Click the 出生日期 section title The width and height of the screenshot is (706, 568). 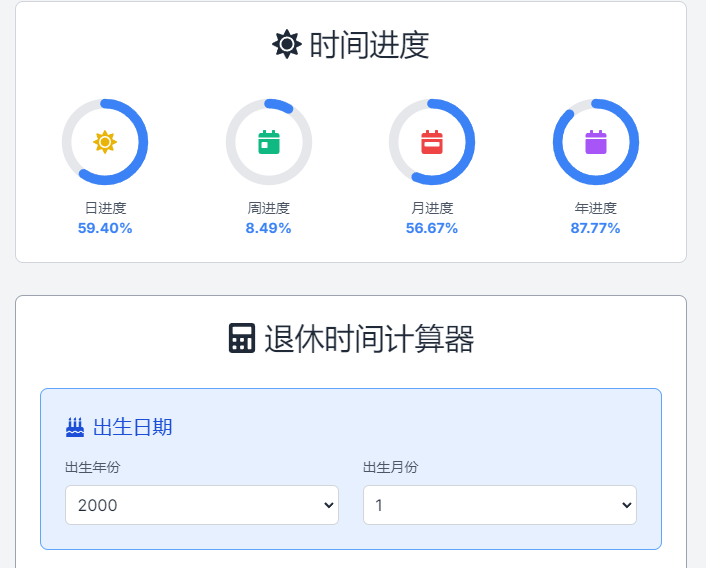[132, 427]
